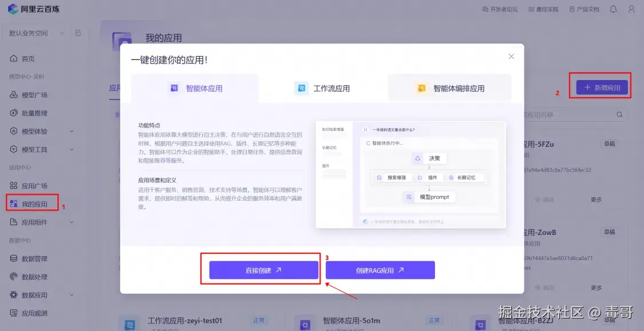The width and height of the screenshot is (644, 331).
Task: Open 模型广场 in the sidebar
Action: 34,95
